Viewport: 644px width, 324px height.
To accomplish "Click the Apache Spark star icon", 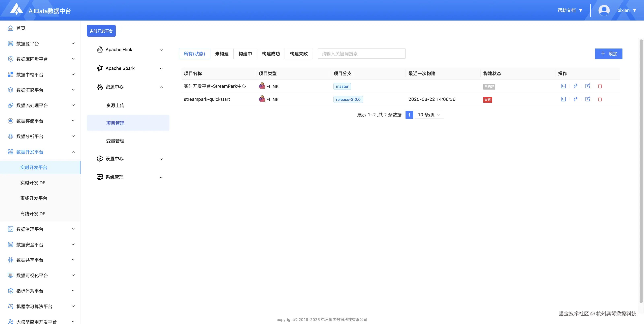I will point(100,68).
